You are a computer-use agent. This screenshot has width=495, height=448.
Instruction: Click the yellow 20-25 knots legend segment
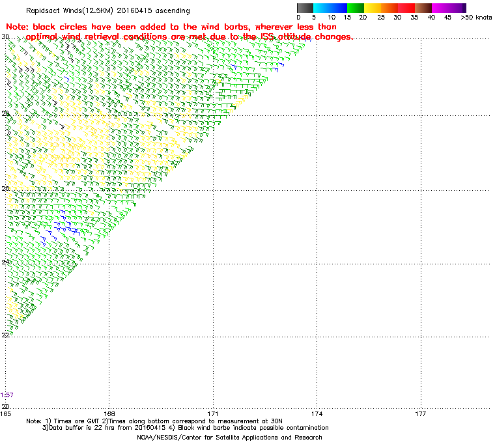pyautogui.click(x=373, y=8)
